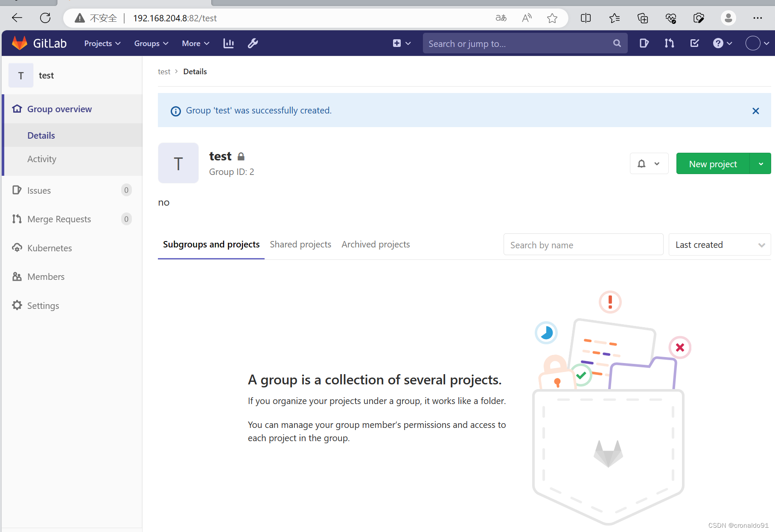Open the browser collections icon
Image resolution: width=775 pixels, height=532 pixels.
tap(643, 18)
